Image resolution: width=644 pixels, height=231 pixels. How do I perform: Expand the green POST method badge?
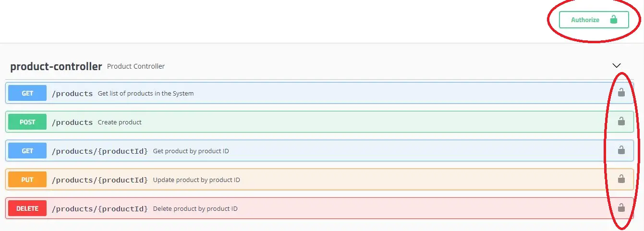point(27,122)
